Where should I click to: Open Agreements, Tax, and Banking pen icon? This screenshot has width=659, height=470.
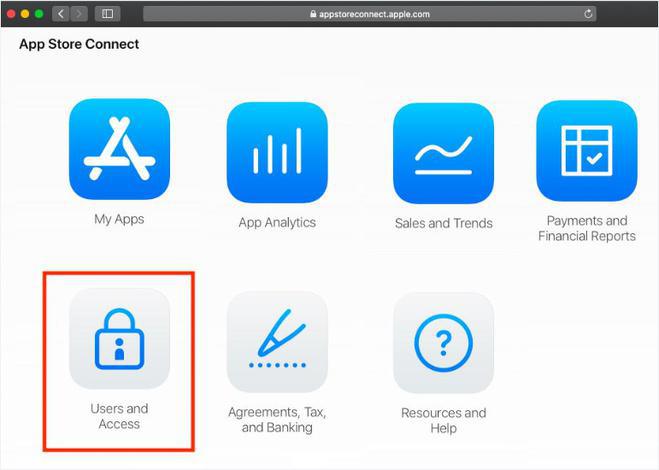coord(277,342)
